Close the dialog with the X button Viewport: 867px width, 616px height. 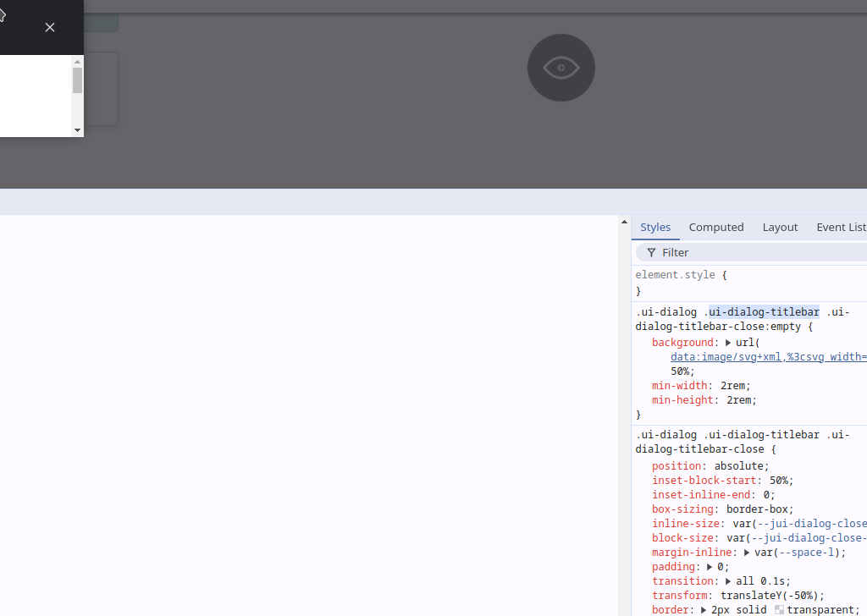[x=49, y=27]
